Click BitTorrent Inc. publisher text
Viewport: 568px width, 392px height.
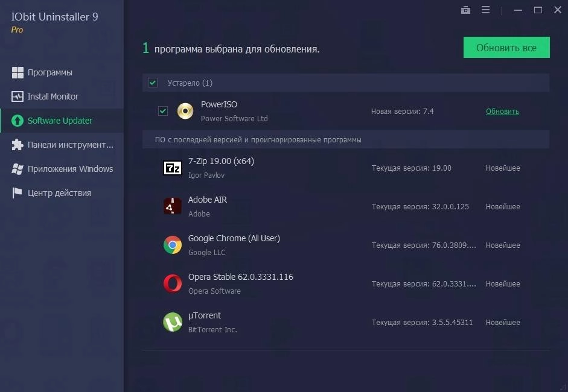pyautogui.click(x=212, y=330)
